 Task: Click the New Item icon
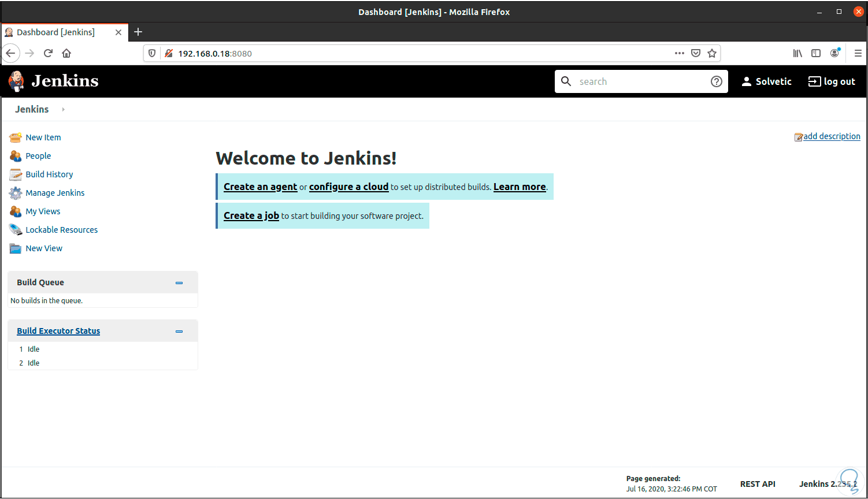point(16,137)
